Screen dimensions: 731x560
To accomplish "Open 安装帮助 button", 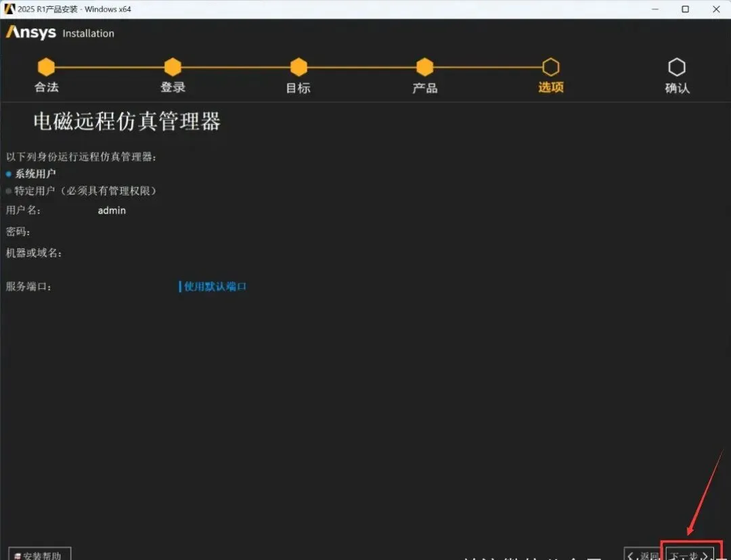I will [x=40, y=554].
